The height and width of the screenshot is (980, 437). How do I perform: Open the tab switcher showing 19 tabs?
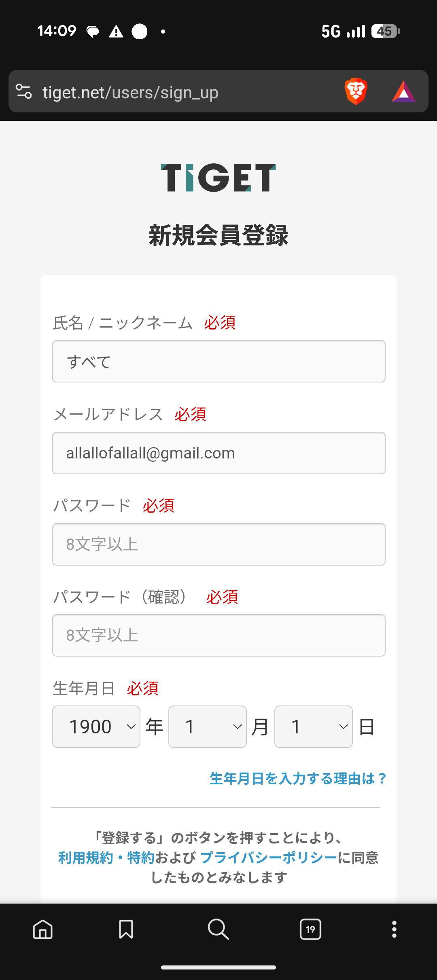click(310, 929)
